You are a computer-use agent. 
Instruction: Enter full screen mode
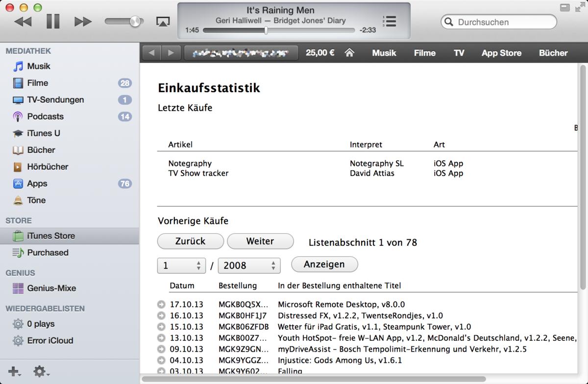579,7
